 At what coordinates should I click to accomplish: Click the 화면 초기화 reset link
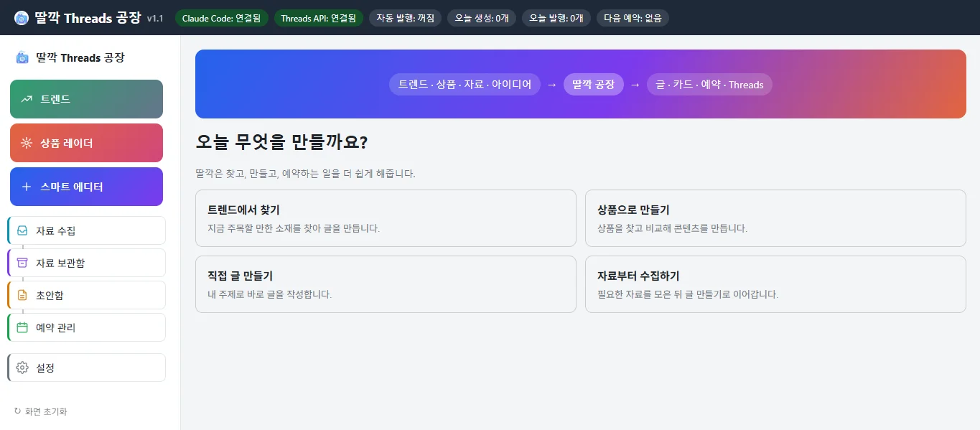tap(41, 411)
